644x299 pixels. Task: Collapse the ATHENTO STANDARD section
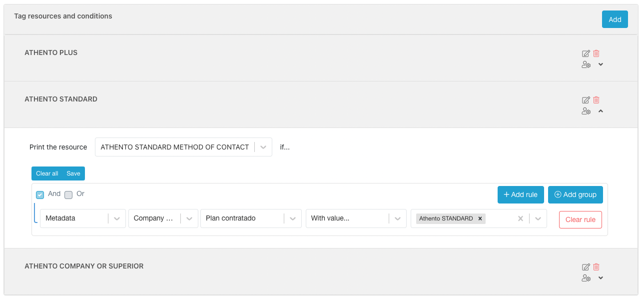pyautogui.click(x=601, y=111)
